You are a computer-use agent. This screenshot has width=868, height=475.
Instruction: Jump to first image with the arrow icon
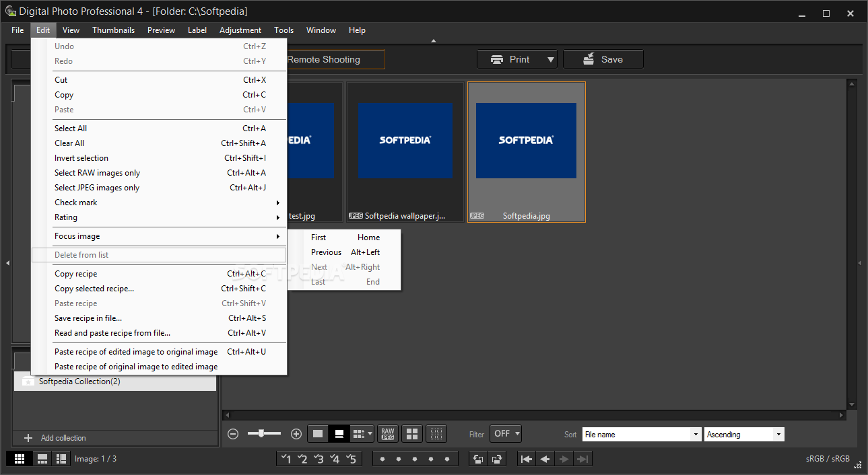click(x=527, y=459)
